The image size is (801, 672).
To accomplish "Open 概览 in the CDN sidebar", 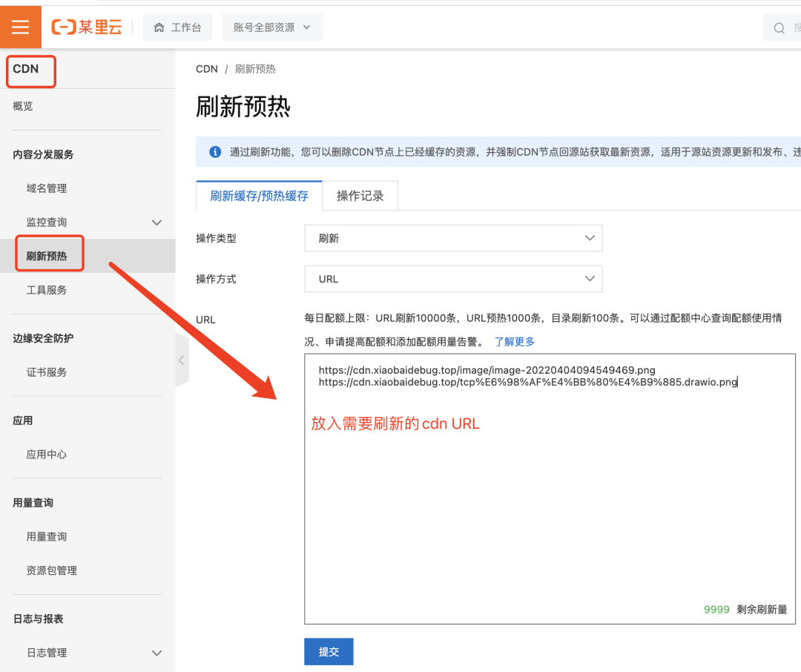I will (22, 105).
